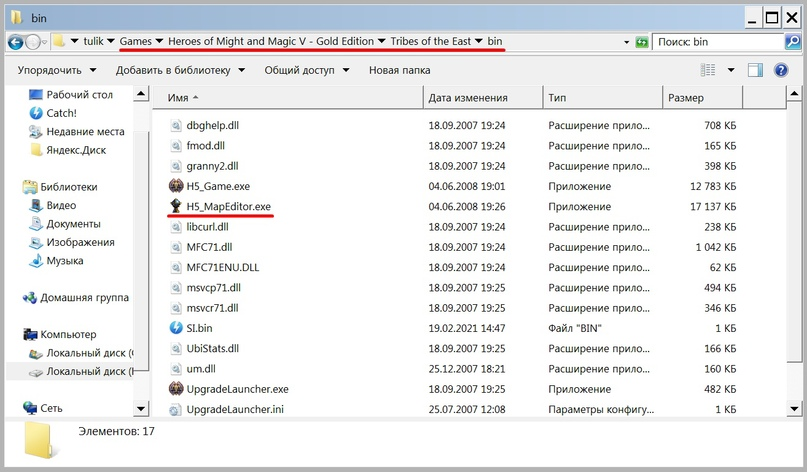This screenshot has width=807, height=472.
Task: Select the dbghelp.dll file icon
Action: click(x=176, y=125)
